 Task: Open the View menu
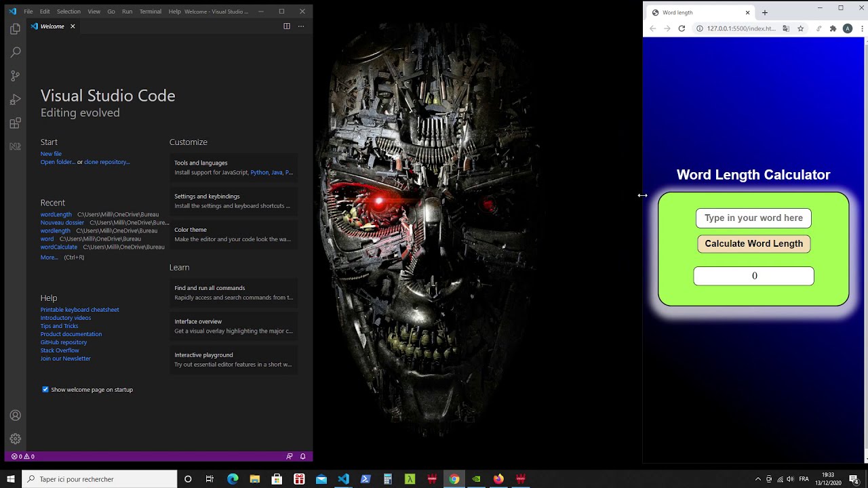[x=94, y=12]
